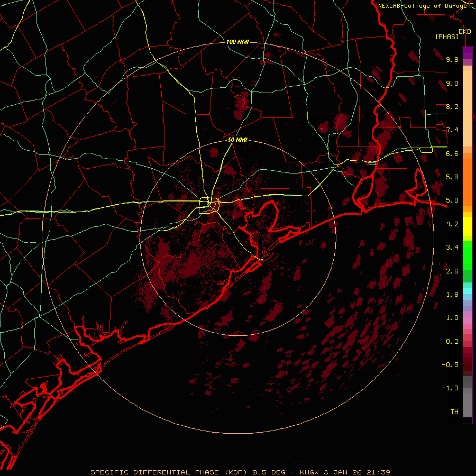Viewport: 476px width, 476px height.
Task: Click the '[PHAS]' unit label
Action: [447, 37]
